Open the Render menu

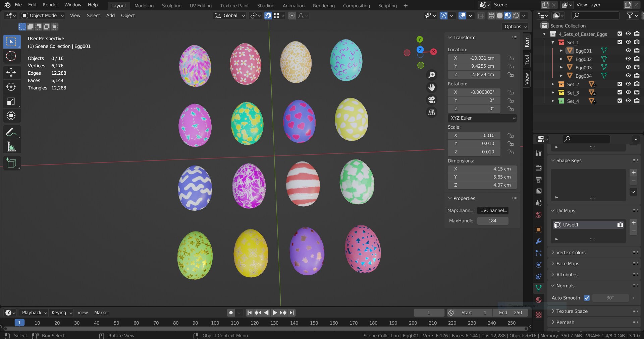(50, 5)
